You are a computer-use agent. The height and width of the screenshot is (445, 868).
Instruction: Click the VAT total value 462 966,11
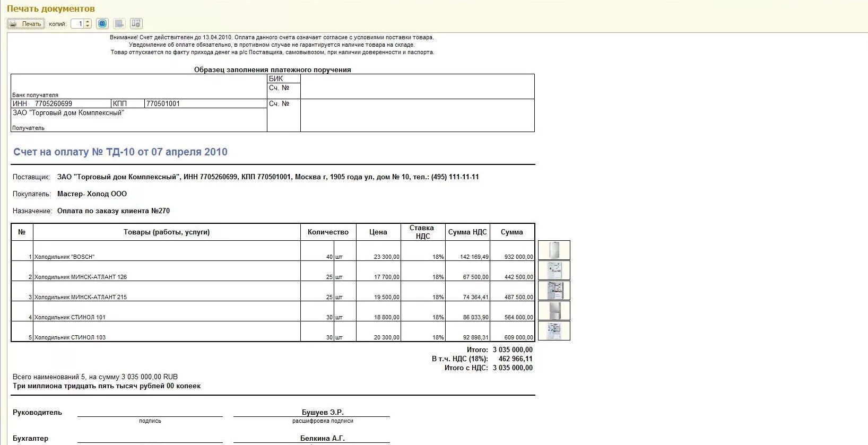[x=515, y=359]
